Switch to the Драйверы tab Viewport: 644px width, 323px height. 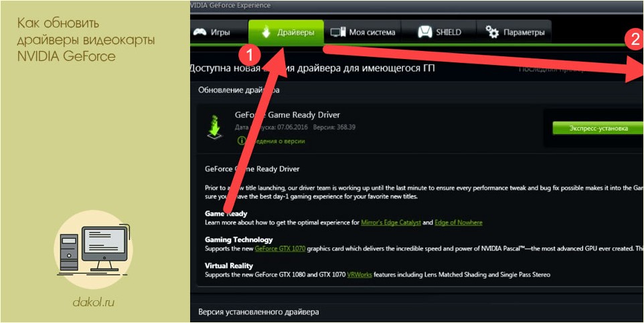click(x=286, y=32)
